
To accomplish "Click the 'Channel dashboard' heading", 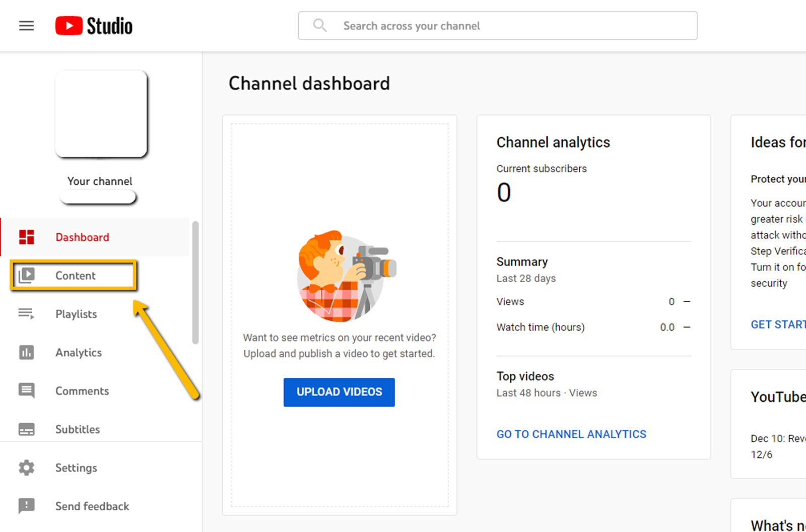I will [x=309, y=83].
